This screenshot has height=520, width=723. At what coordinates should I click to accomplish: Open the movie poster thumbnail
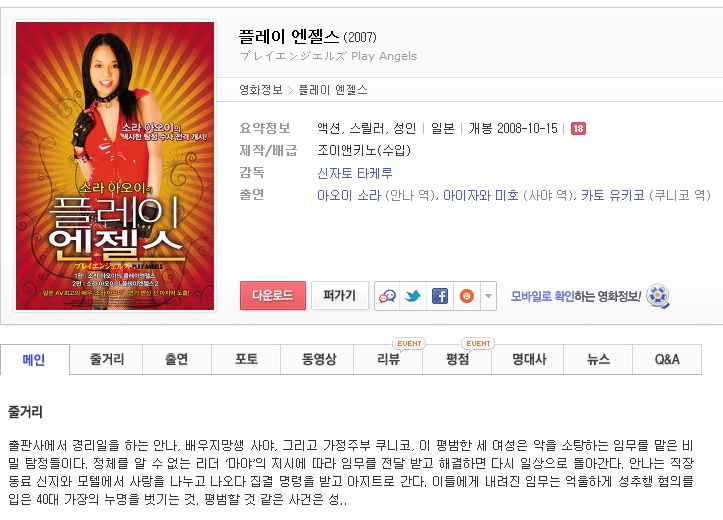coord(115,166)
